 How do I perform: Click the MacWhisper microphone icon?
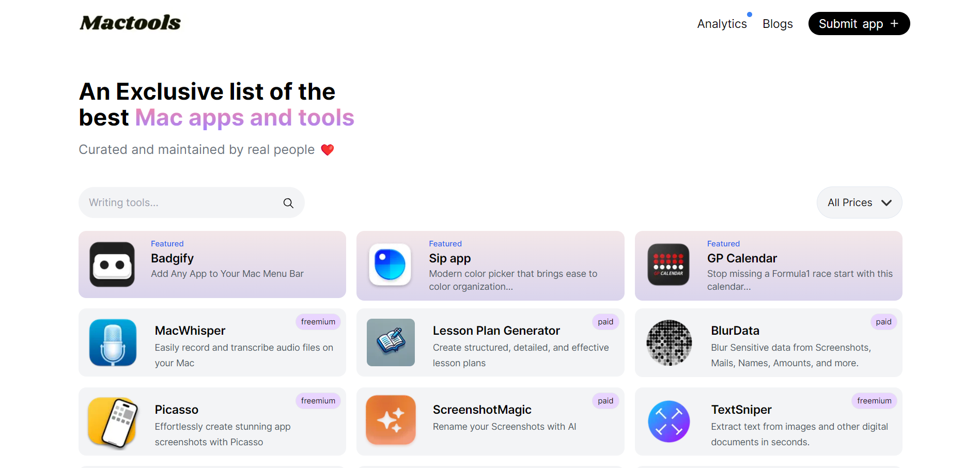(113, 342)
